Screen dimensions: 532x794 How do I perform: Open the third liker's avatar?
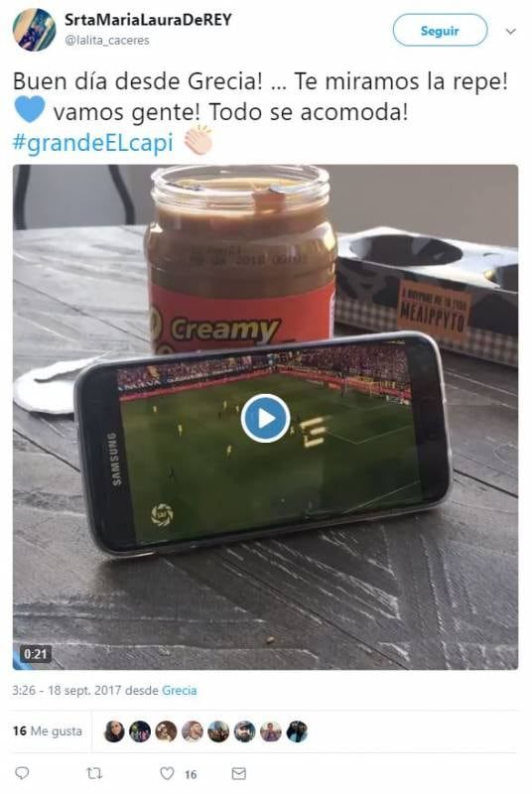(x=166, y=731)
